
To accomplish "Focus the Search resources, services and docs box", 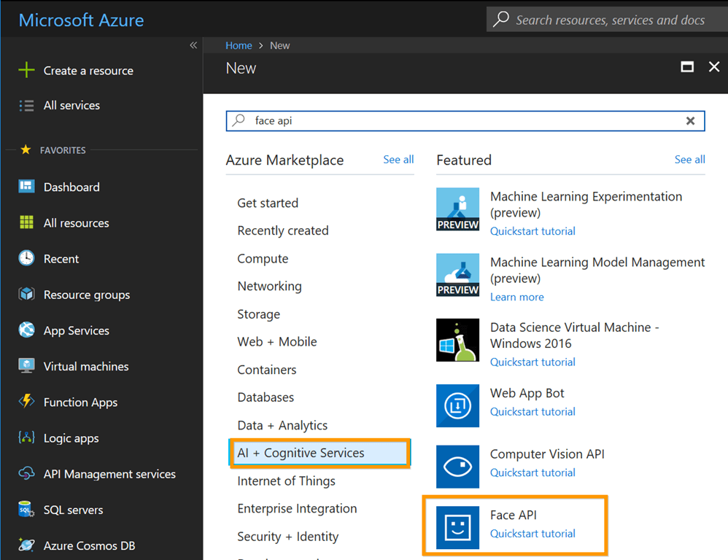I will 610,20.
